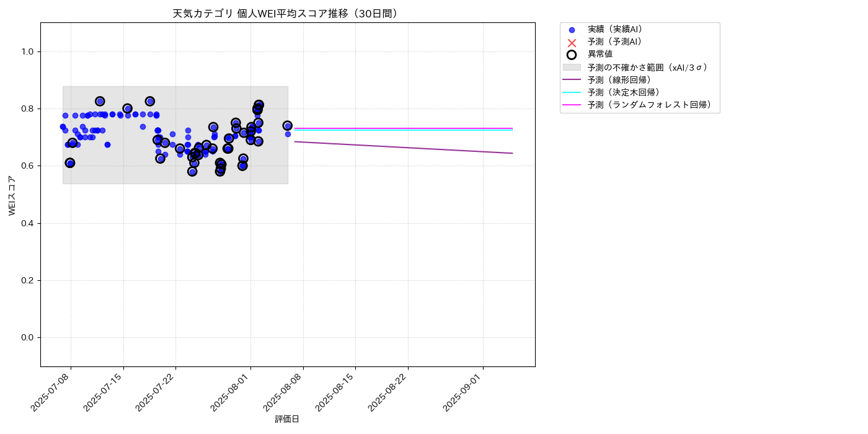Click the x-axis tick label 2025-08-01
This screenshot has width=868, height=434.
(232, 392)
